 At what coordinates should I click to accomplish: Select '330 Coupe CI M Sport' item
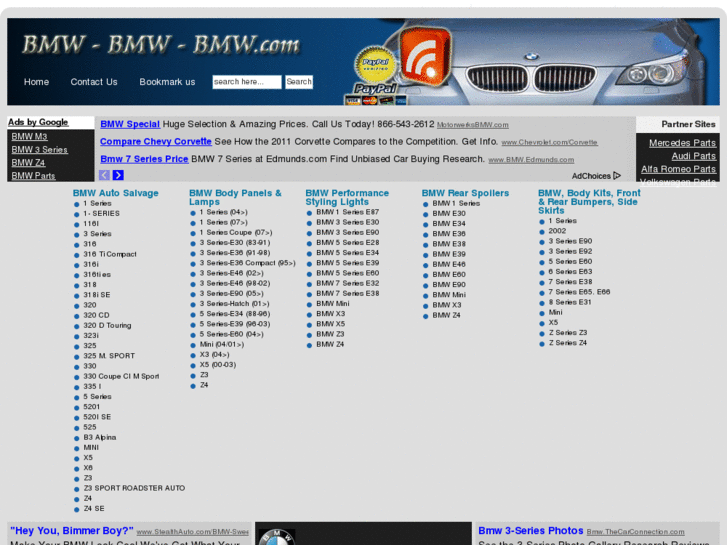pos(121,376)
